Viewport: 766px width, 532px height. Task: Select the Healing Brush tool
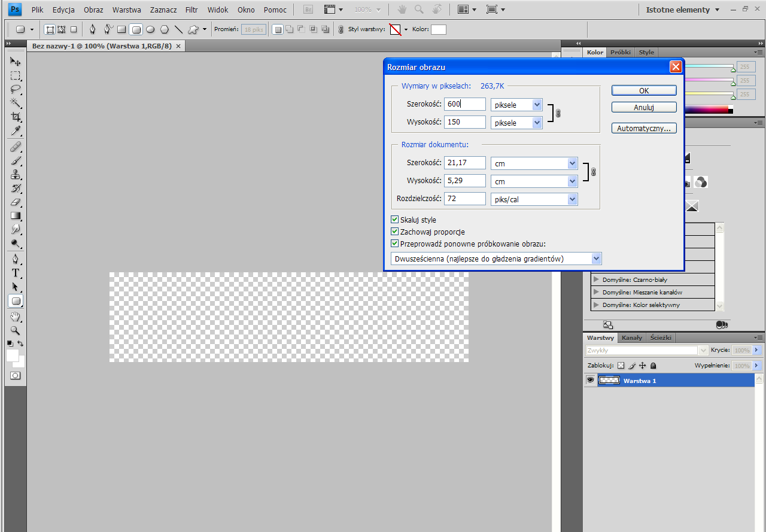click(x=16, y=147)
